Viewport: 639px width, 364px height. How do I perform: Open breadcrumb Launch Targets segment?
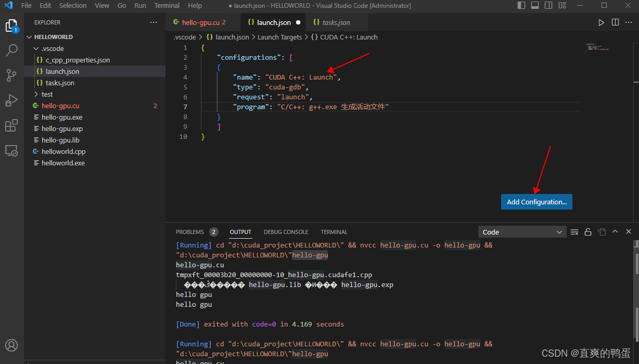click(279, 37)
